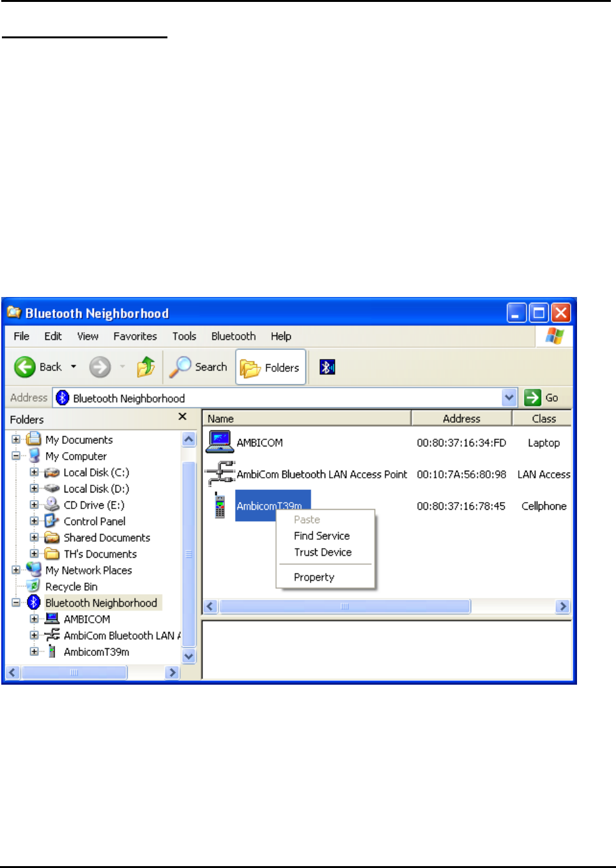Viewport: 616px width, 868px height.
Task: Expand My Network Places node
Action: 16,570
